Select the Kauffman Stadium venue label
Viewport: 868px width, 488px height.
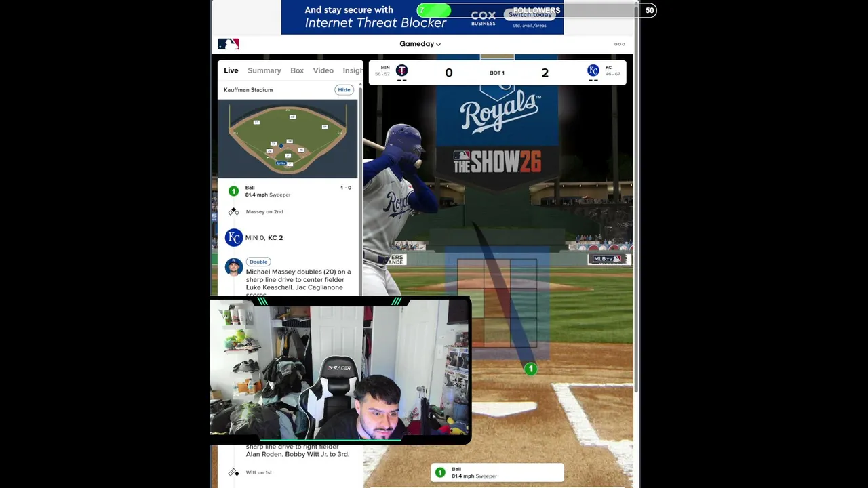(248, 90)
